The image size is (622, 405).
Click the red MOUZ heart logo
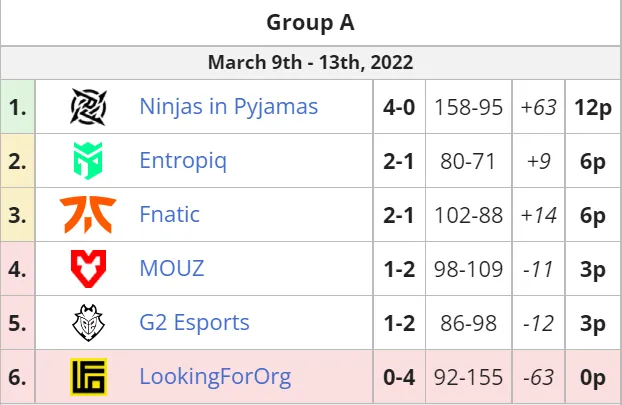point(88,269)
